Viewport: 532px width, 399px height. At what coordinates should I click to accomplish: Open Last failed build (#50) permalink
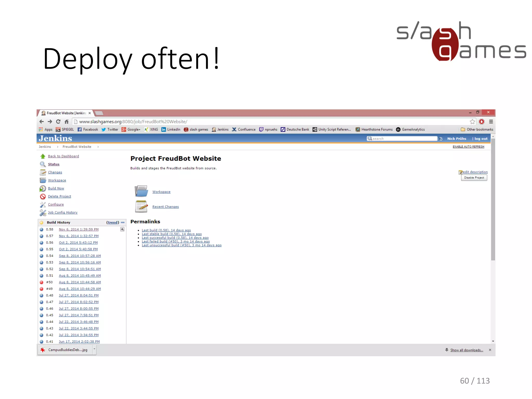[176, 241]
